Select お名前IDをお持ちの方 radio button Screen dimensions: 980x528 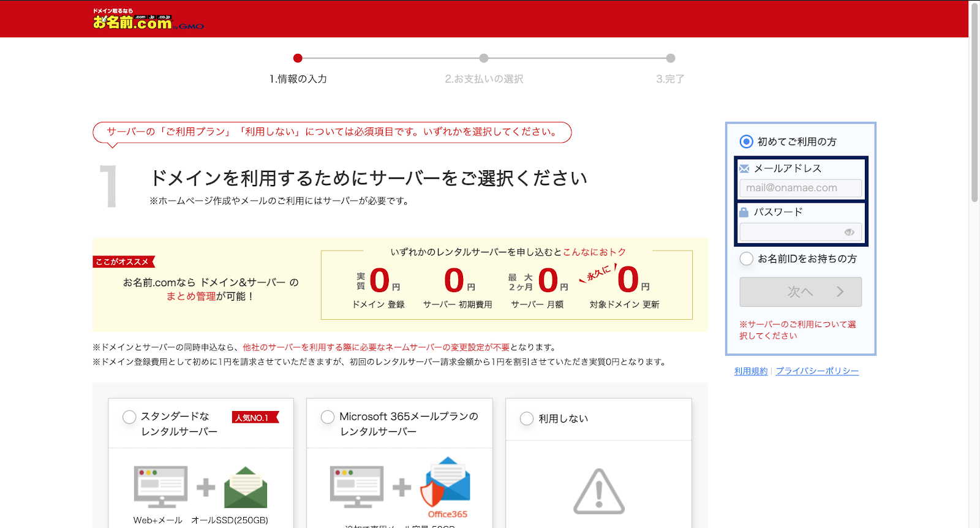[x=746, y=258]
